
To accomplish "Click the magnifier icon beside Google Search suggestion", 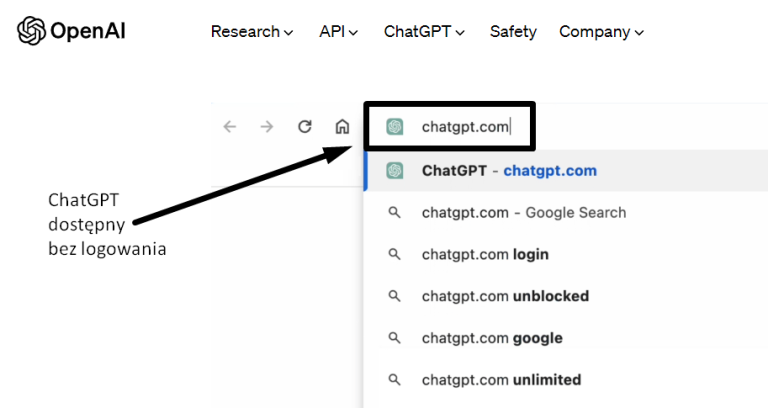I will (x=395, y=212).
